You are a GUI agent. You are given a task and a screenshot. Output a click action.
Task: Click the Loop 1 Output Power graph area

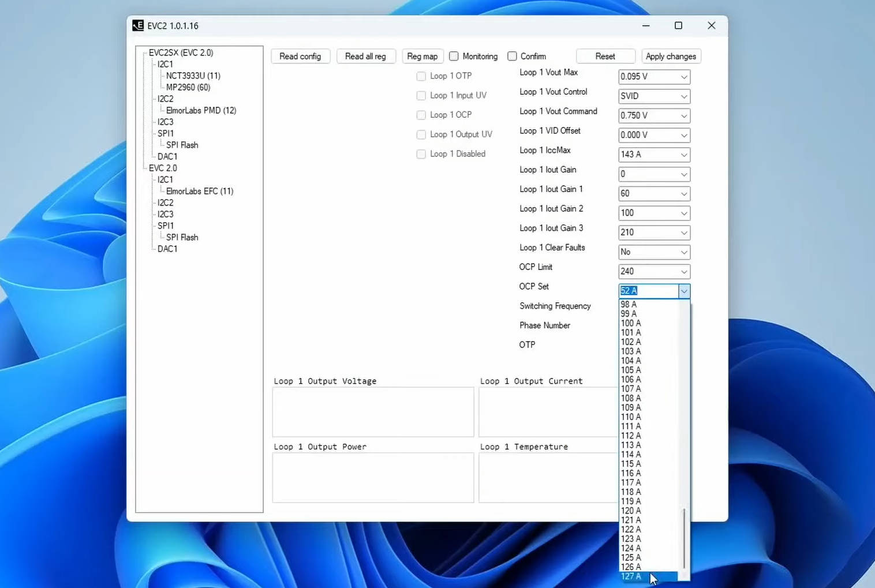pos(373,478)
